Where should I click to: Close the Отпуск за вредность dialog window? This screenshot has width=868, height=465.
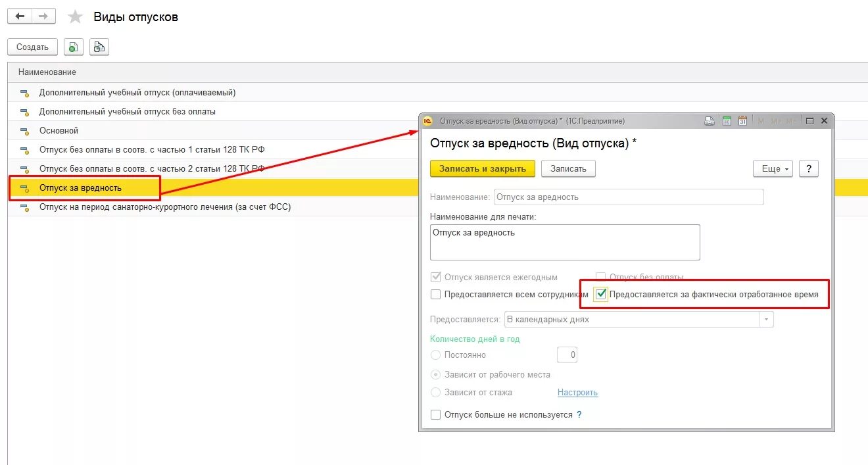click(x=825, y=121)
